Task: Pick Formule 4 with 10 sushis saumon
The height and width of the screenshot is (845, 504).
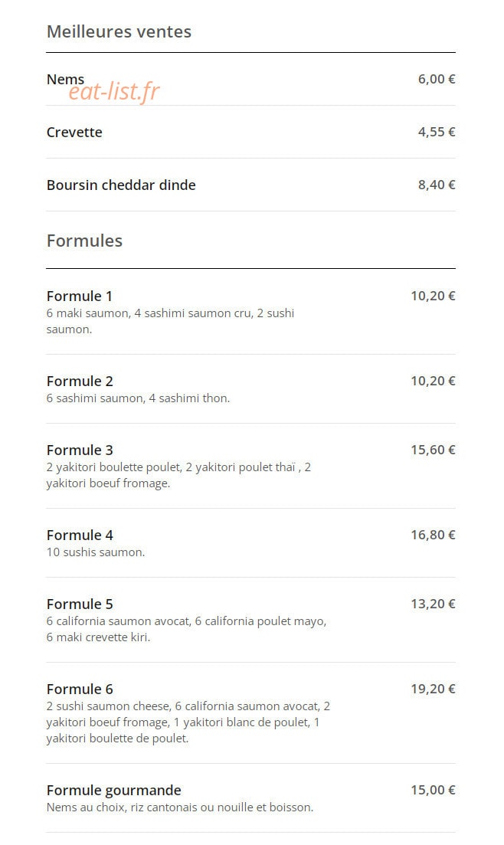Action: pyautogui.click(x=250, y=543)
